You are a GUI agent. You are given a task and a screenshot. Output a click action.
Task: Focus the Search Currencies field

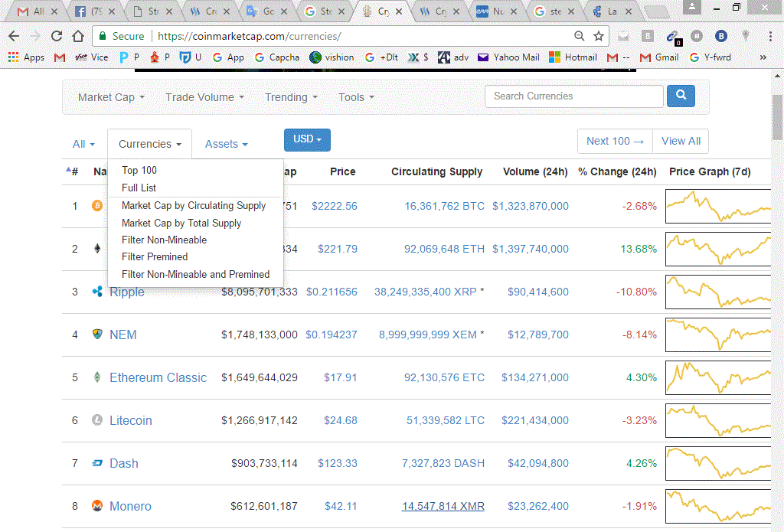click(x=573, y=96)
